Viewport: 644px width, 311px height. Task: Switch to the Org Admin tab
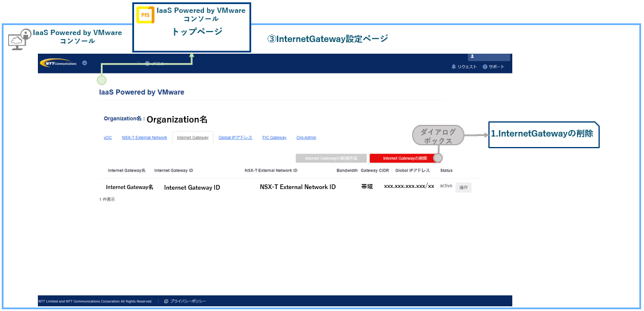pyautogui.click(x=307, y=137)
